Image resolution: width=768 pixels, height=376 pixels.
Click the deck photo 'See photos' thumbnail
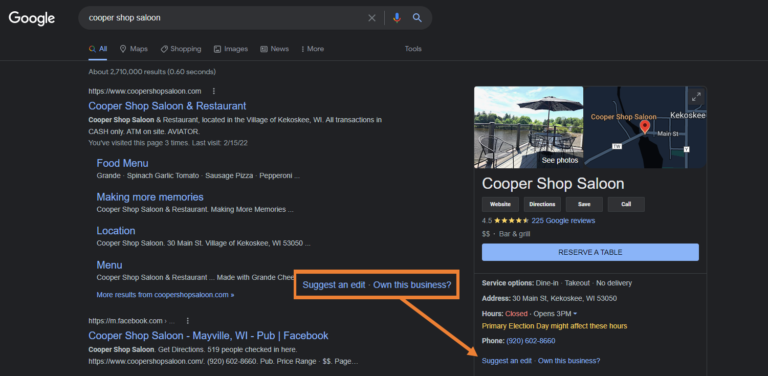coord(528,127)
